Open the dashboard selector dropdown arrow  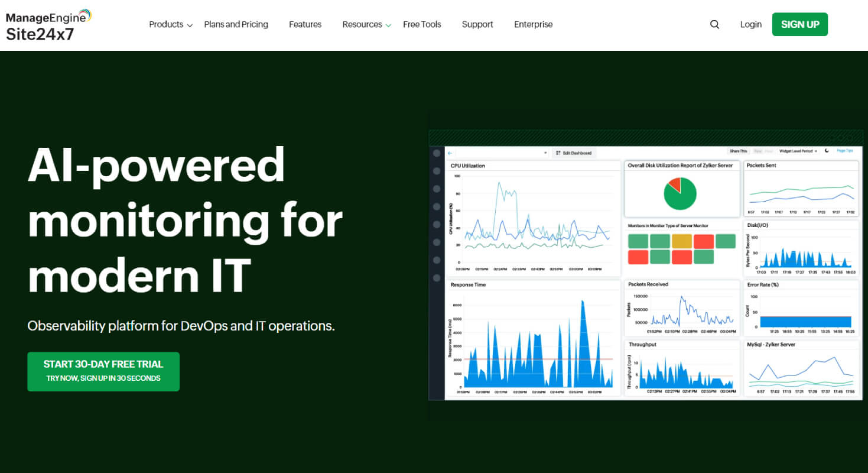pos(545,153)
